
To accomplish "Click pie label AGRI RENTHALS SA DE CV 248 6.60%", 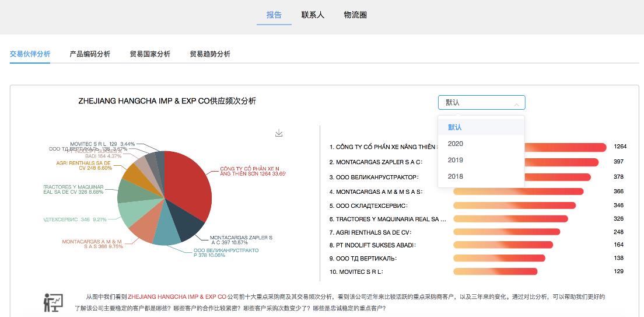I will 84,165.
